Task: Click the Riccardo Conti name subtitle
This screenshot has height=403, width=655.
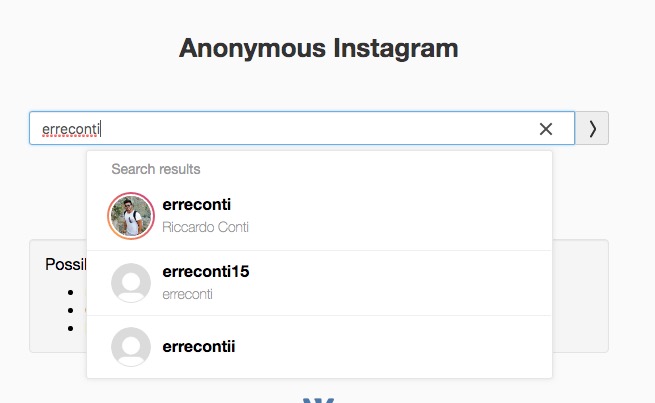Action: 205,227
